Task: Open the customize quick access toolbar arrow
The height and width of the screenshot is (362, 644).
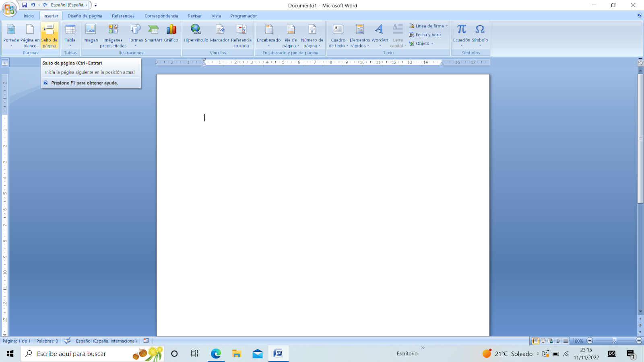Action: pyautogui.click(x=95, y=5)
